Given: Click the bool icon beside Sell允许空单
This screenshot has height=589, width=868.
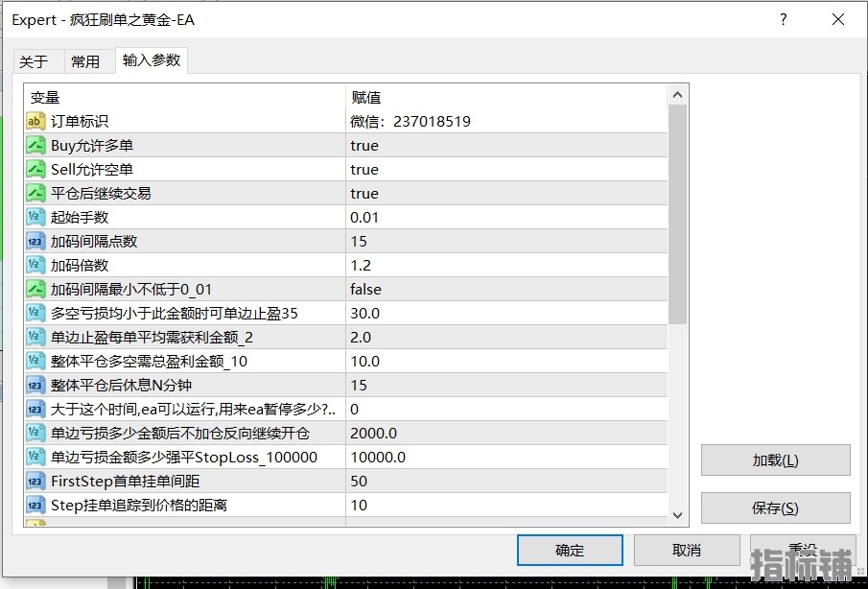Looking at the screenshot, I should pos(35,169).
